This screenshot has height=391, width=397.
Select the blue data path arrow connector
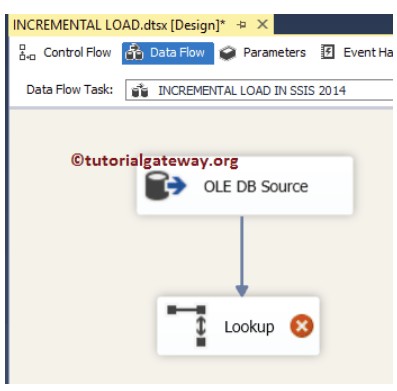[x=242, y=256]
